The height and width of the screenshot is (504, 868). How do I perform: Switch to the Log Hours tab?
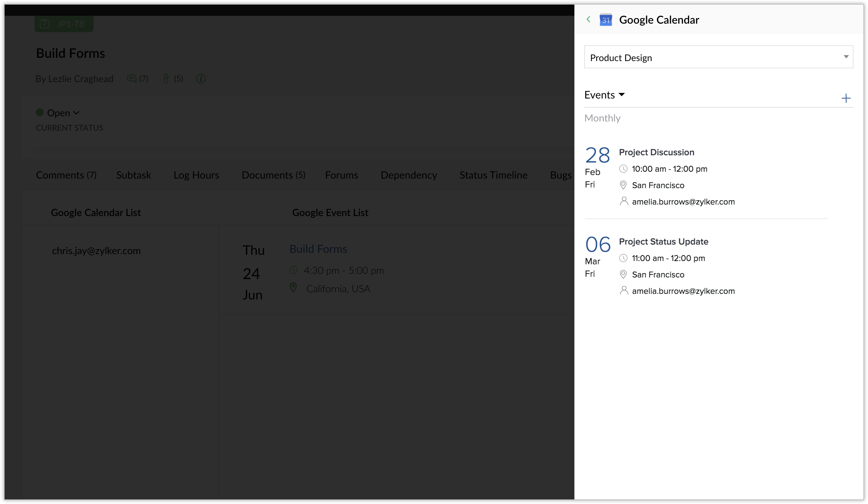click(196, 175)
